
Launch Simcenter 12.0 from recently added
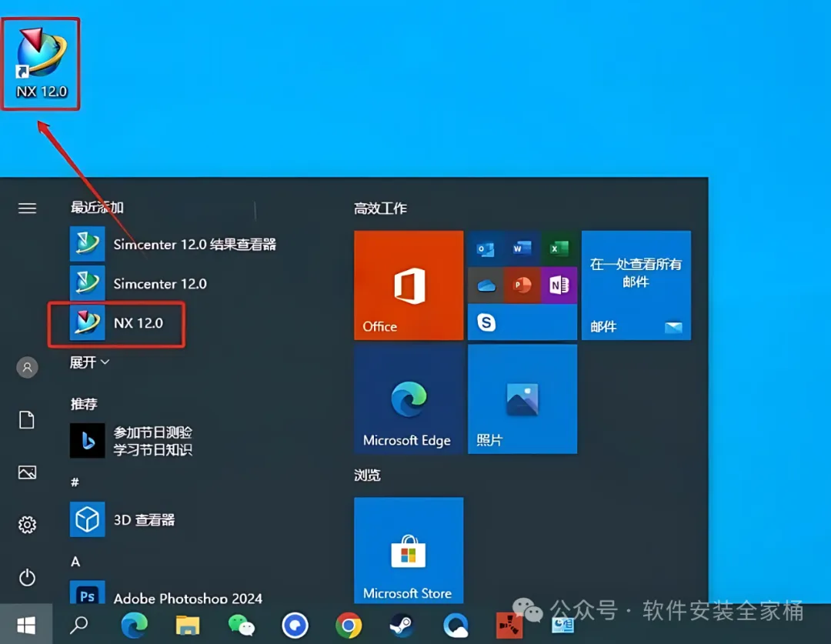pyautogui.click(x=138, y=284)
